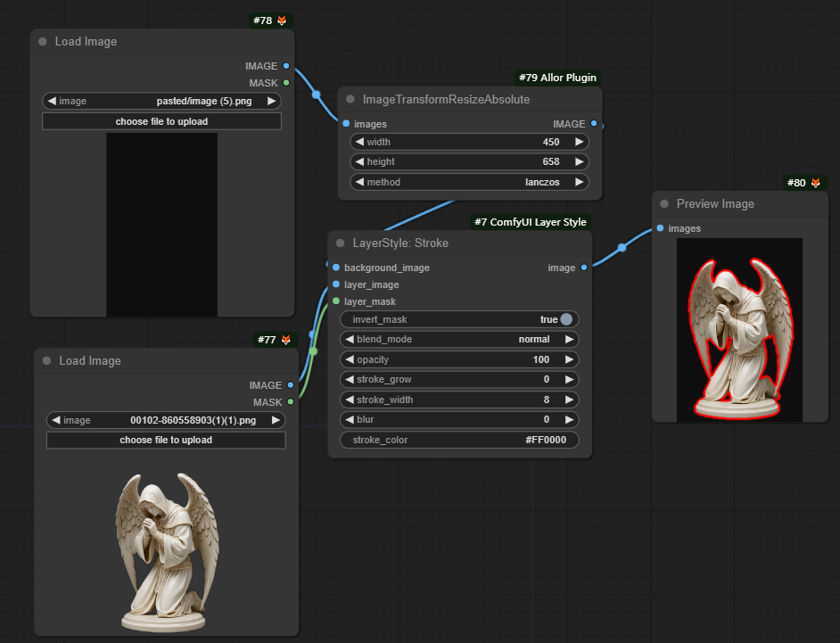
Task: Select next image after pasted/image (5).png
Action: [x=272, y=101]
